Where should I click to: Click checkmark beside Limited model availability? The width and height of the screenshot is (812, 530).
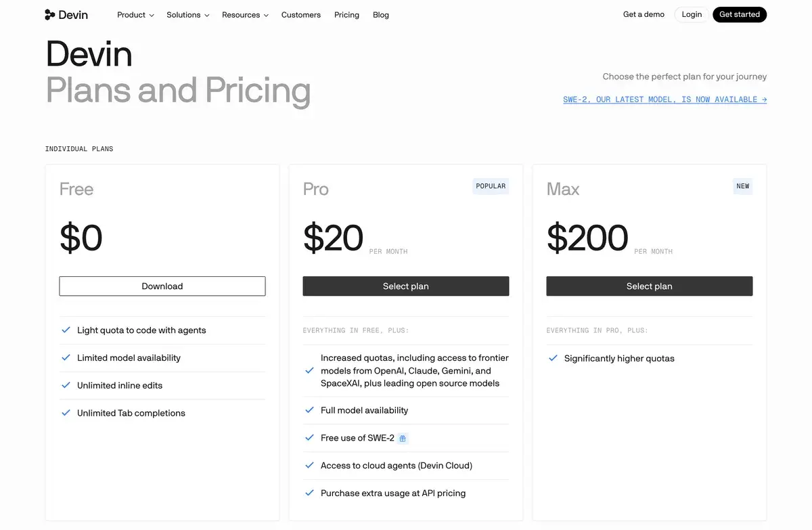pyautogui.click(x=66, y=357)
